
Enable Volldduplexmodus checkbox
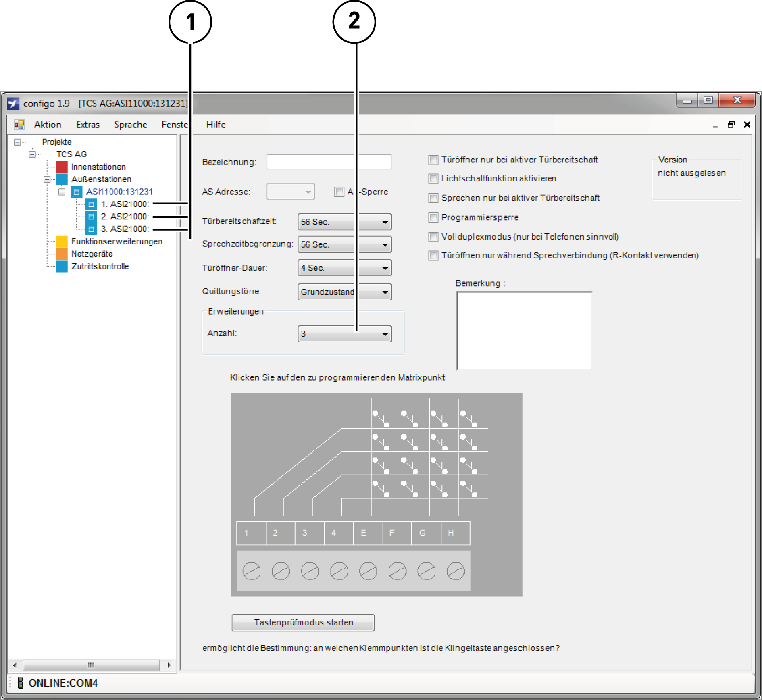pos(433,237)
